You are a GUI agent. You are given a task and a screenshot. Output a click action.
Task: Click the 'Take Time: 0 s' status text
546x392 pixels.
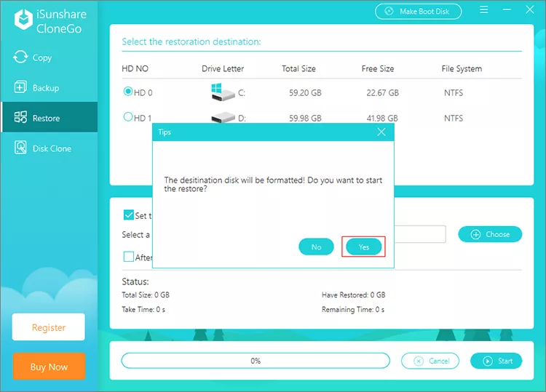point(143,310)
